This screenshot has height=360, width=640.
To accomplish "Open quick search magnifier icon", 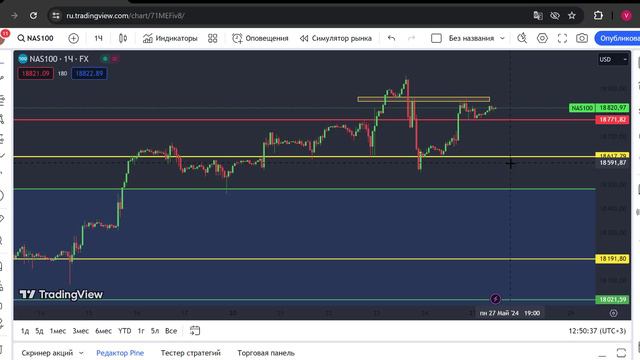I will (522, 38).
